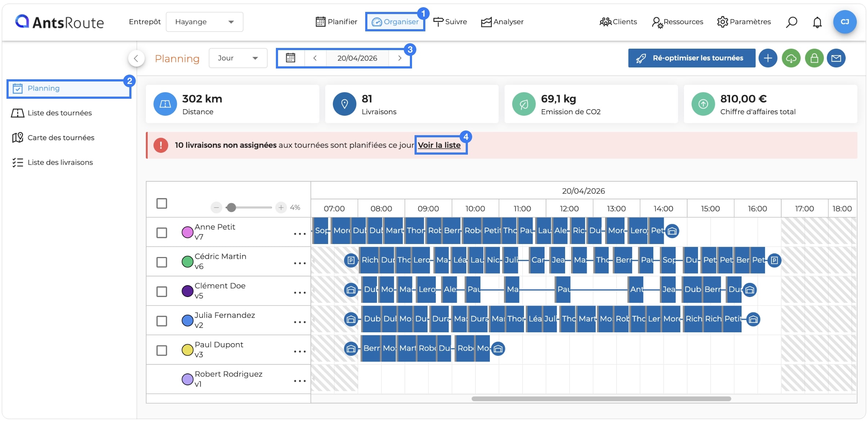Open the Paramètres menu
This screenshot has width=868, height=421.
tap(744, 22)
